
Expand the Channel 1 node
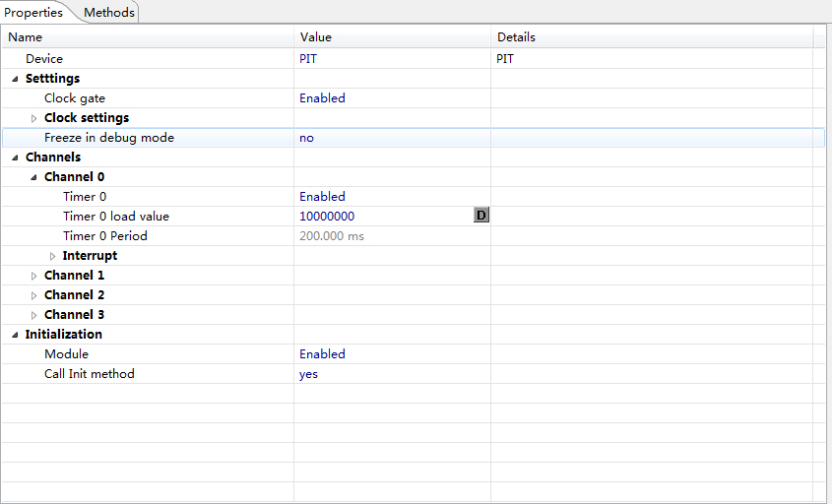coord(33,276)
